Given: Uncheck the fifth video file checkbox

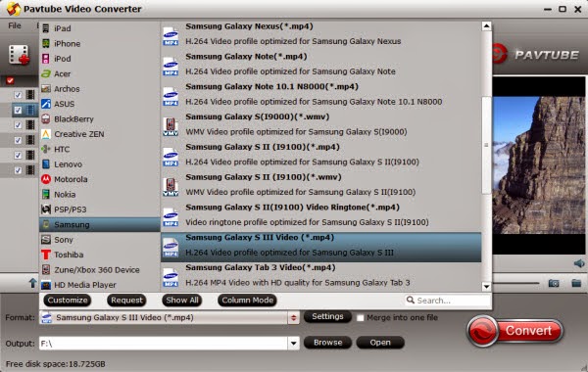Looking at the screenshot, I should pyautogui.click(x=18, y=155).
